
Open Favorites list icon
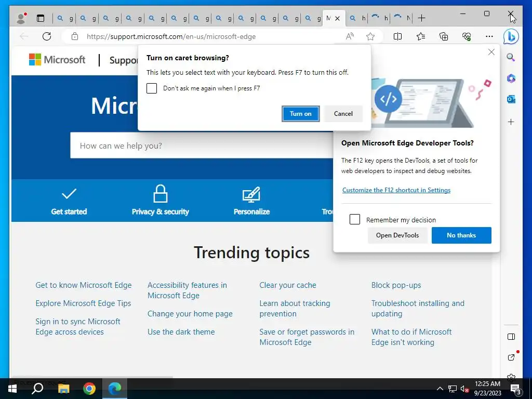[421, 36]
